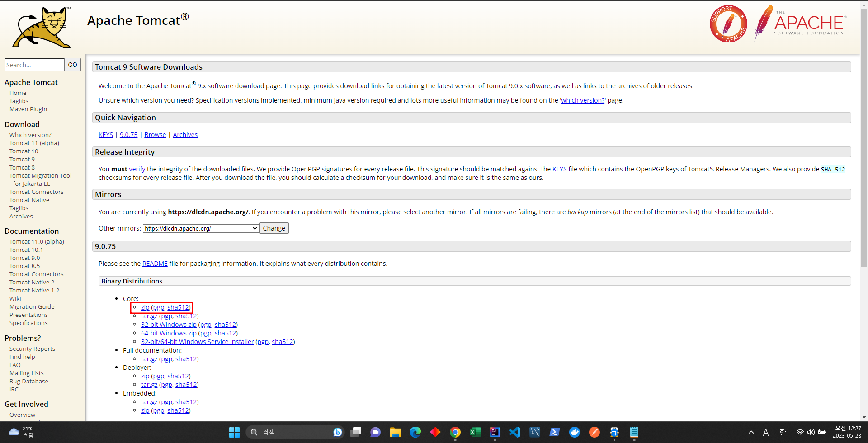Viewport: 868px width, 443px height.
Task: Download the Full documentation tar.gz
Action: 149,359
